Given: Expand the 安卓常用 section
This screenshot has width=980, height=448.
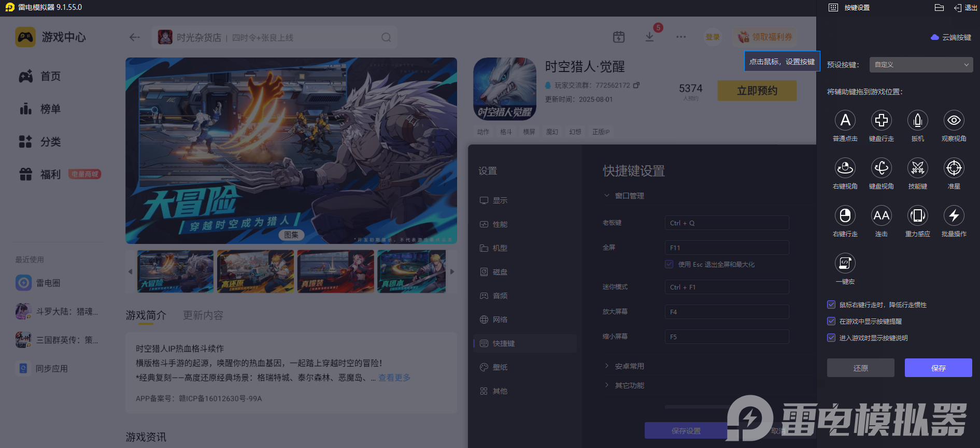Looking at the screenshot, I should pyautogui.click(x=624, y=366).
